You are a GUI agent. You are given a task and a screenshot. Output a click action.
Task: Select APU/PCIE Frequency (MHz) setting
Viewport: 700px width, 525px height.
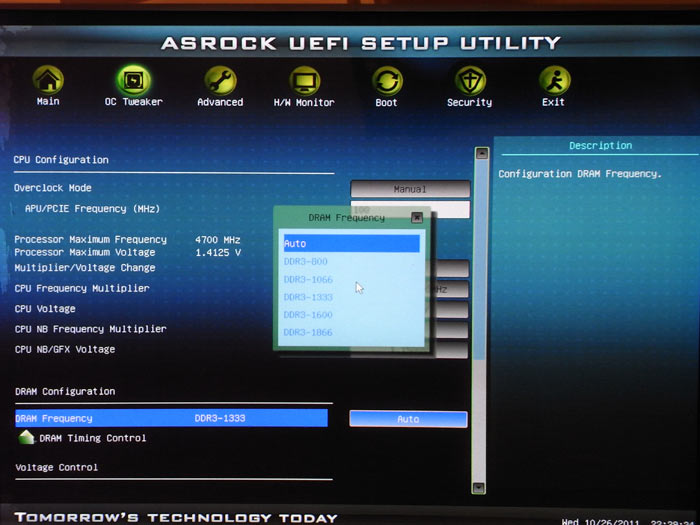(x=92, y=208)
